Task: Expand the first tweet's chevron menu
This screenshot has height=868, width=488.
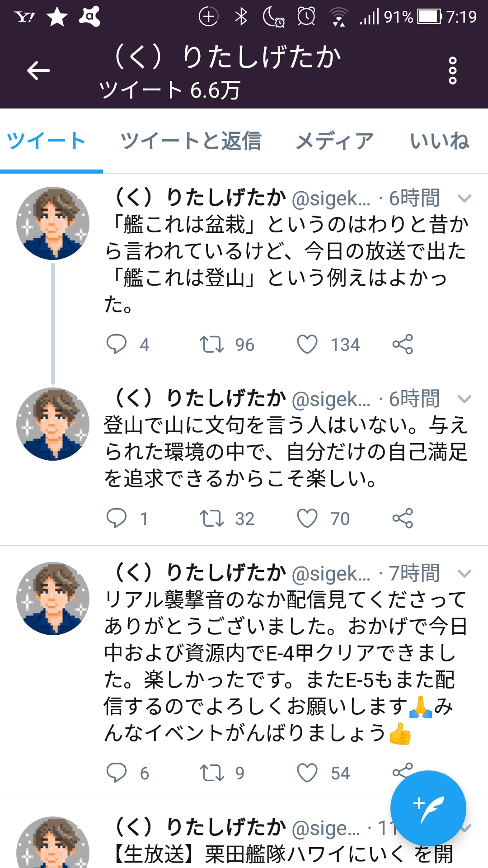Action: click(464, 198)
